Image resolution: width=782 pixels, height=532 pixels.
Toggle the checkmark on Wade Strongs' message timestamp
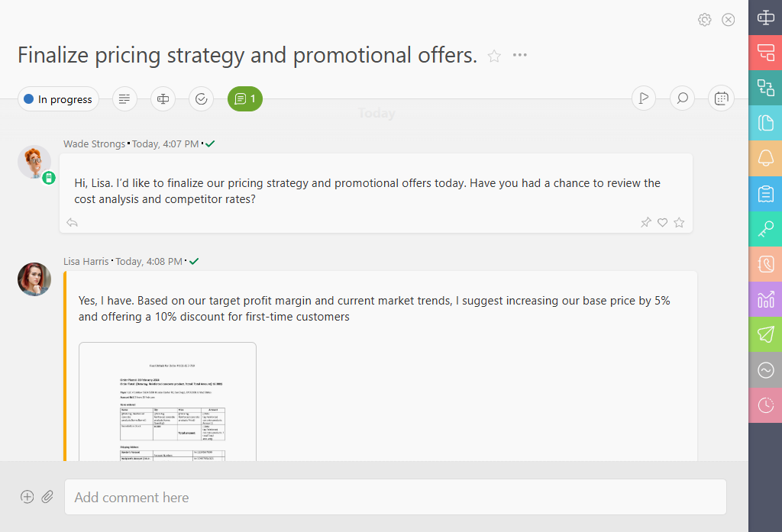[210, 143]
